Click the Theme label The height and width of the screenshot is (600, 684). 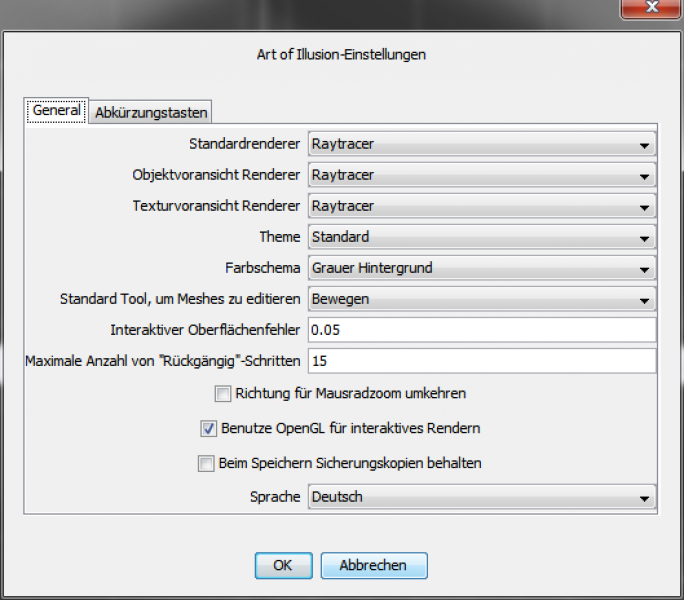click(x=280, y=237)
